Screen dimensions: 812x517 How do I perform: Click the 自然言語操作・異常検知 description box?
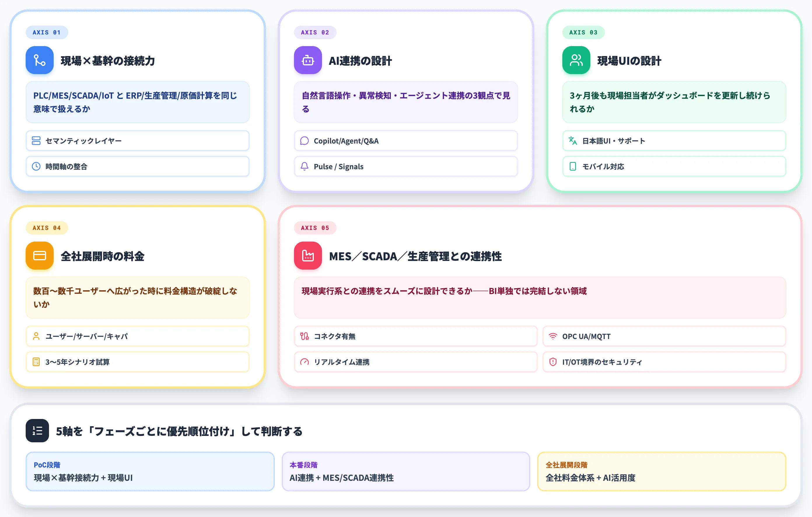click(x=406, y=102)
